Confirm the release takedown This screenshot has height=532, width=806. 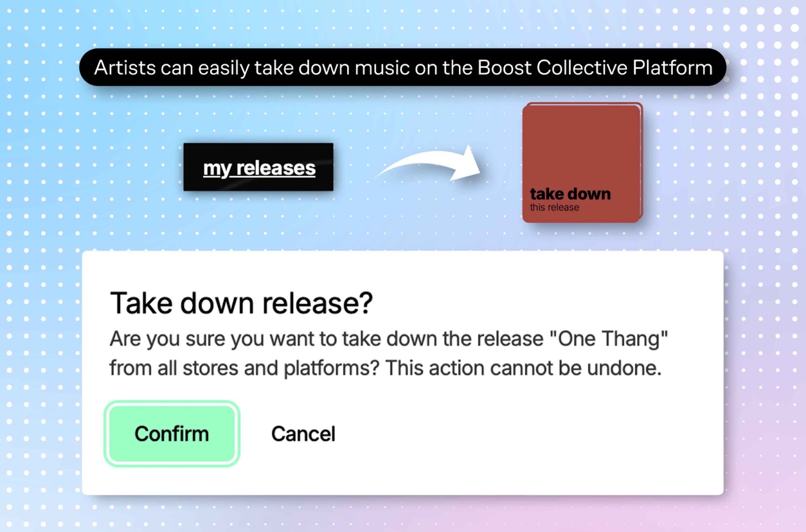point(172,434)
